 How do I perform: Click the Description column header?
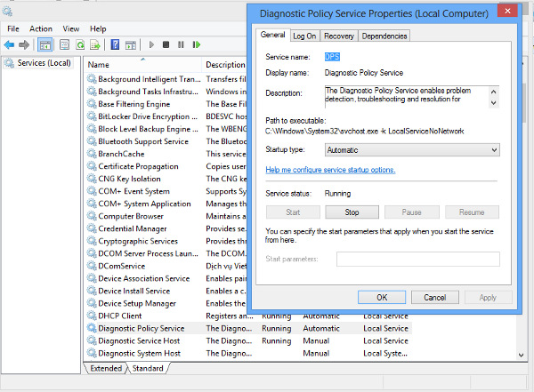tap(225, 65)
